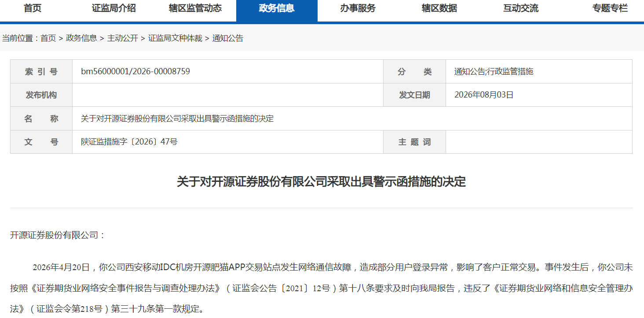Click the category value 通知公告;行政监管措施
Screen dimensions: 644x318
point(494,72)
